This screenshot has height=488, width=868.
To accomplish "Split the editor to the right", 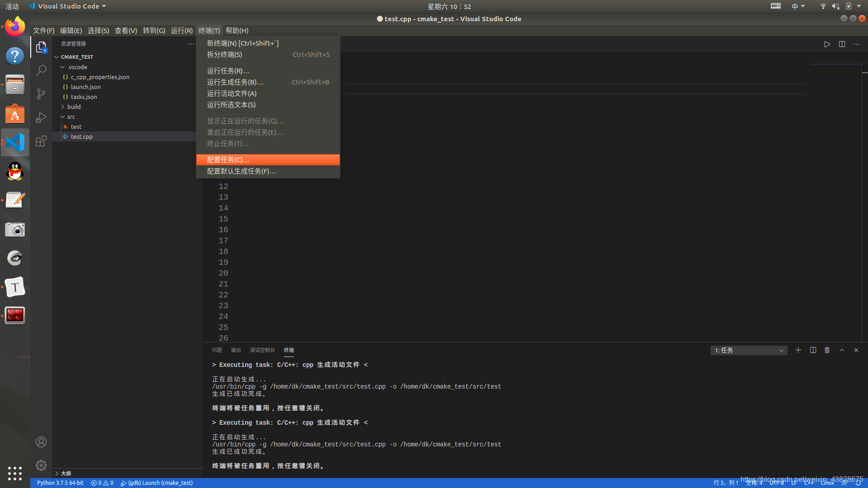I will 842,44.
